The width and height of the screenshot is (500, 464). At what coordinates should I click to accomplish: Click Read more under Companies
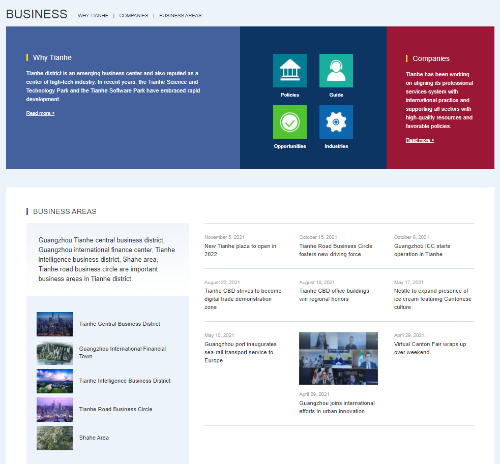(x=420, y=140)
